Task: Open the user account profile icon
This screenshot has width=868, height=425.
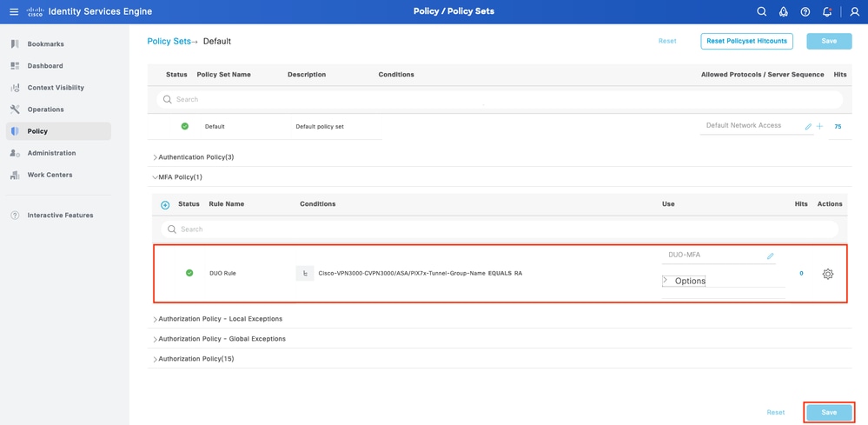Action: [854, 11]
